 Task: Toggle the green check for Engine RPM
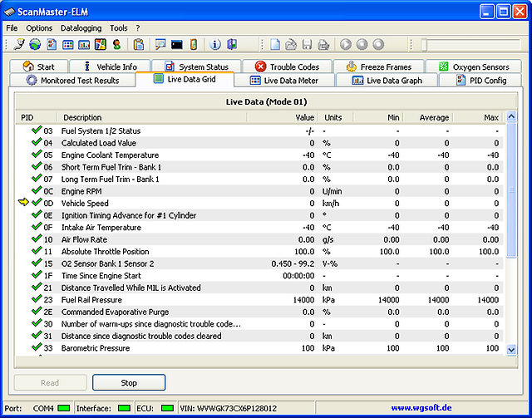pos(36,191)
